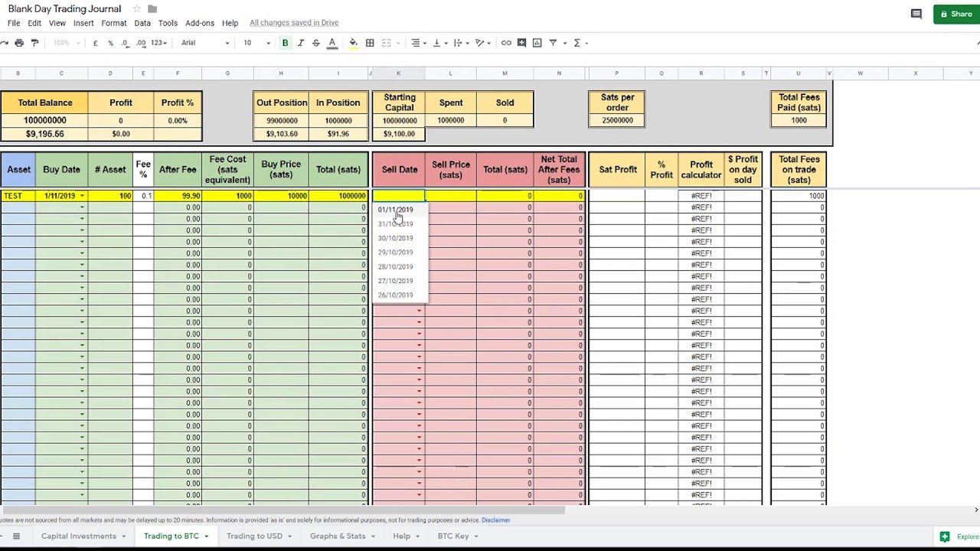Open the Format menu
The image size is (980, 551).
(114, 23)
